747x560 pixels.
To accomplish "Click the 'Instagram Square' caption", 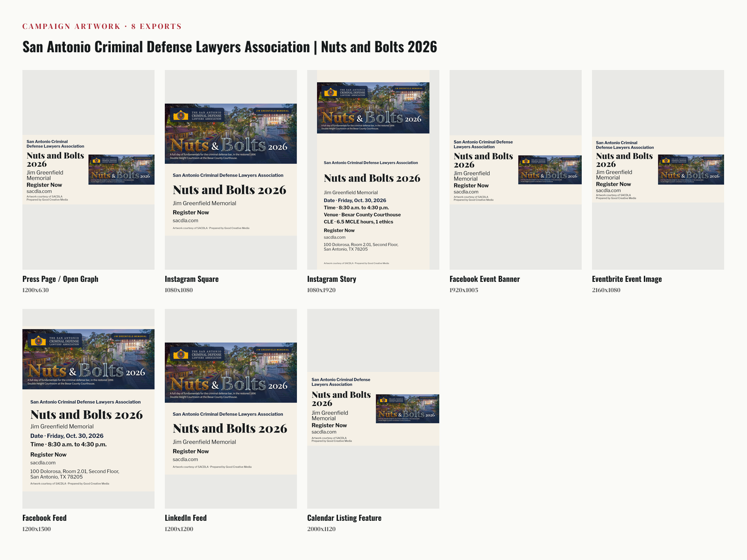I will click(191, 279).
